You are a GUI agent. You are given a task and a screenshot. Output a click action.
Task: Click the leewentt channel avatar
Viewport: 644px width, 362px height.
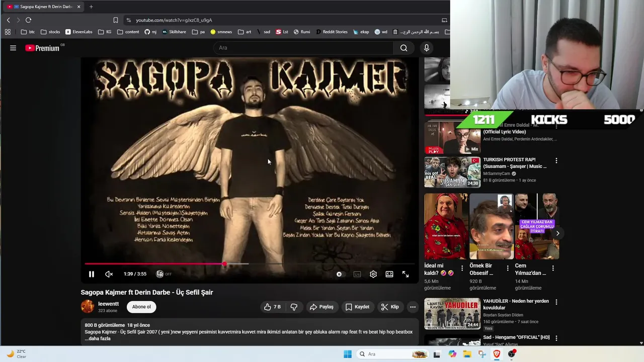[x=88, y=307]
